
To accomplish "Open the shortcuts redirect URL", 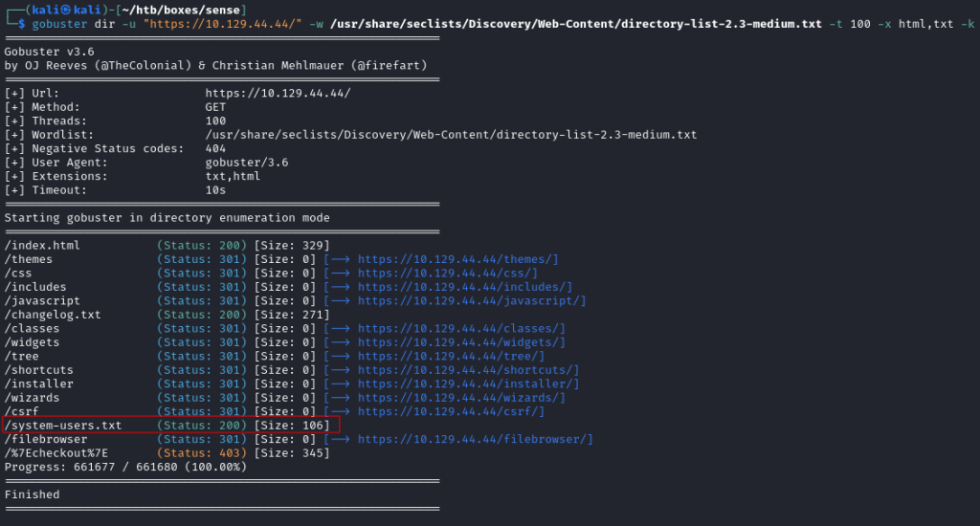I will [465, 370].
